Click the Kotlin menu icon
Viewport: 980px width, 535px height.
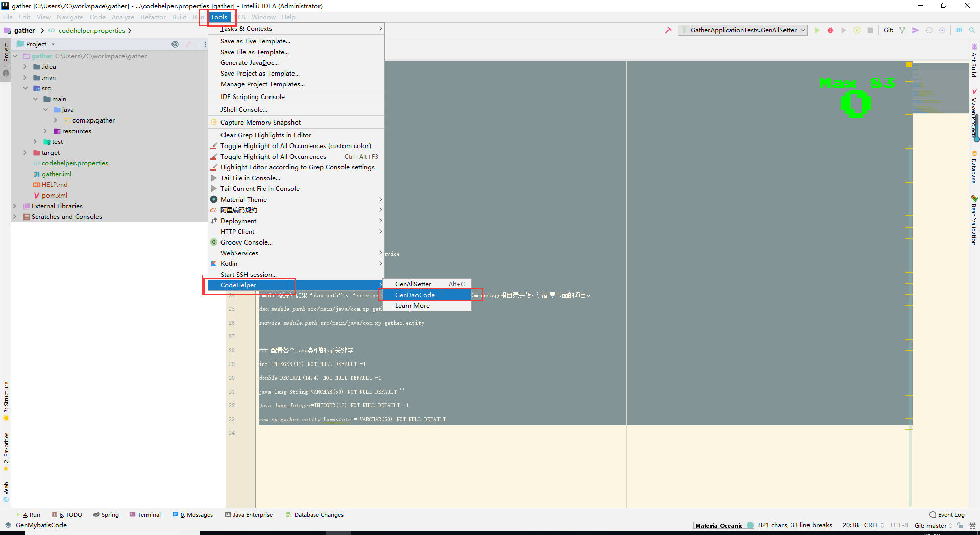pos(214,263)
